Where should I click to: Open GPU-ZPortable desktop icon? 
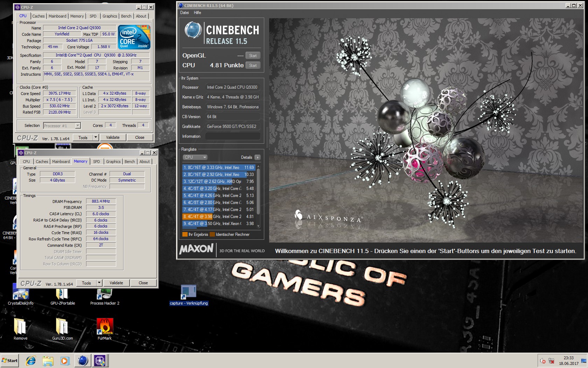pos(62,294)
